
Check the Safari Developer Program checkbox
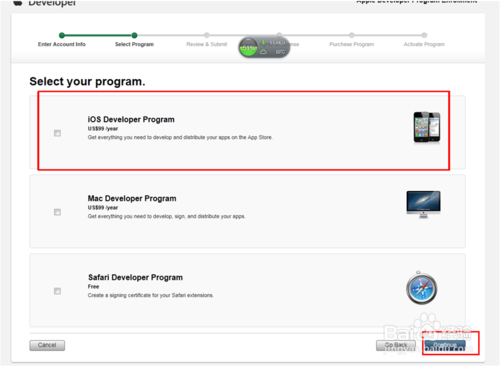point(57,291)
